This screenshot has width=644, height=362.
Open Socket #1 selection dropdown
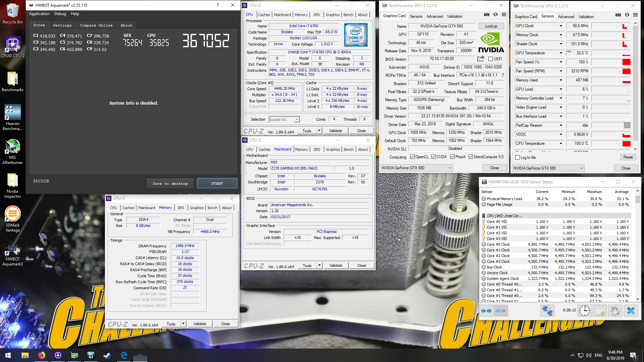coord(284,120)
